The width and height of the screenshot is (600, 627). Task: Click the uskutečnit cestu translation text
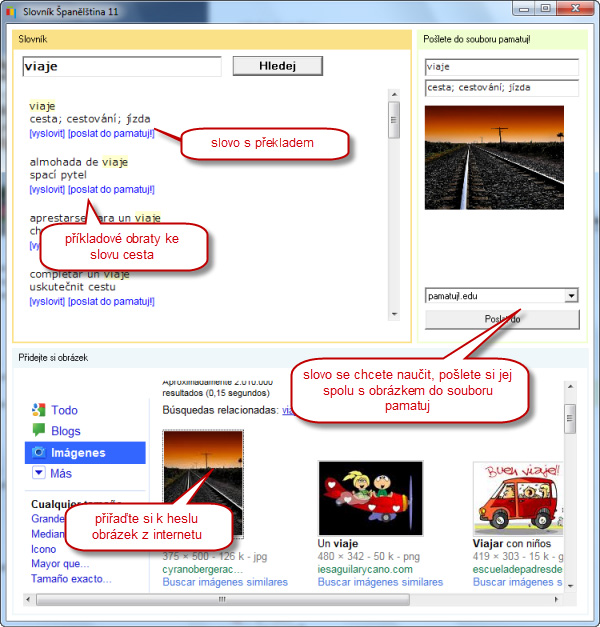[x=72, y=287]
